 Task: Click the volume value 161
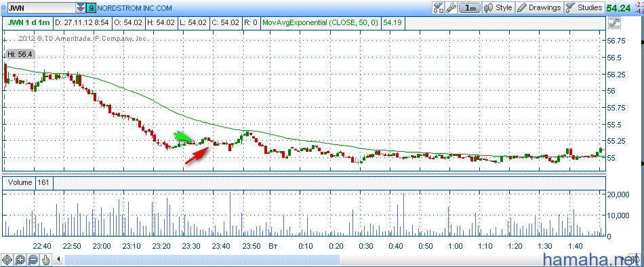point(44,183)
